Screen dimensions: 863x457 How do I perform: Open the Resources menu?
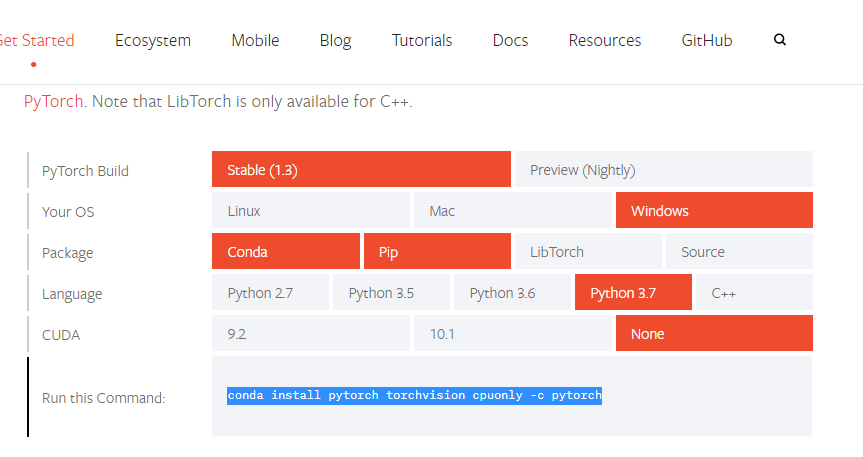[x=604, y=40]
